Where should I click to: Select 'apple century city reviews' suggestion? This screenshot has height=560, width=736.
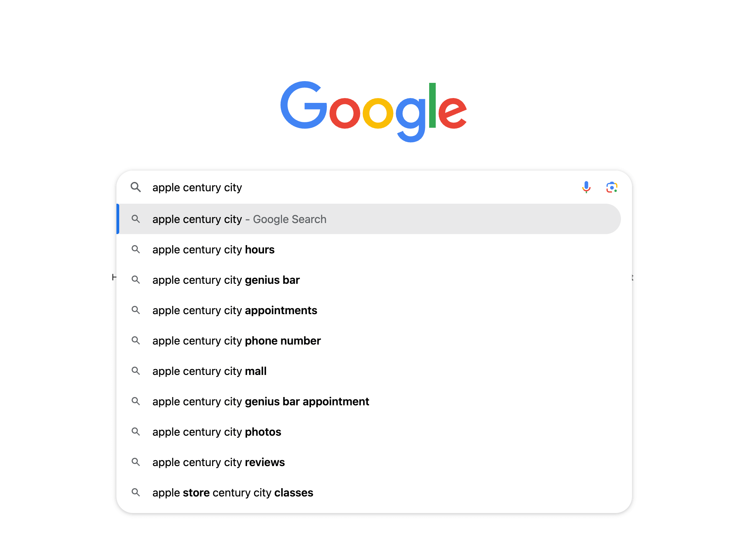coord(218,462)
